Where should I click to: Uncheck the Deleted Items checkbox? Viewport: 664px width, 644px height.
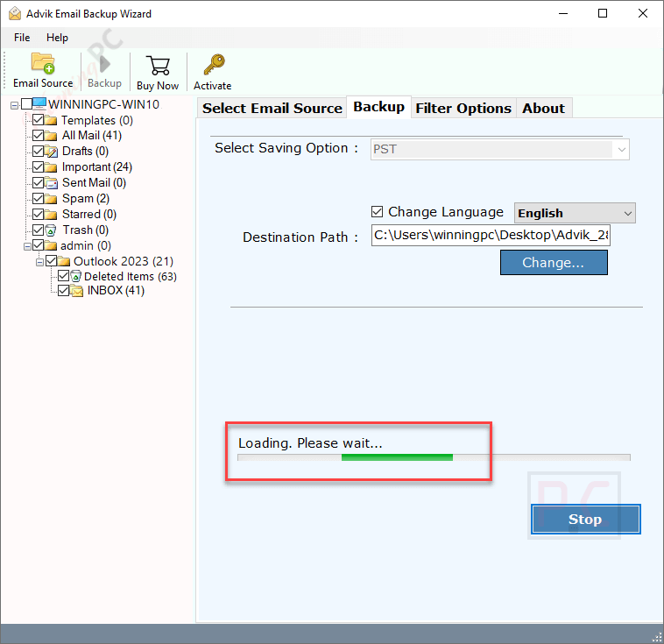[64, 276]
